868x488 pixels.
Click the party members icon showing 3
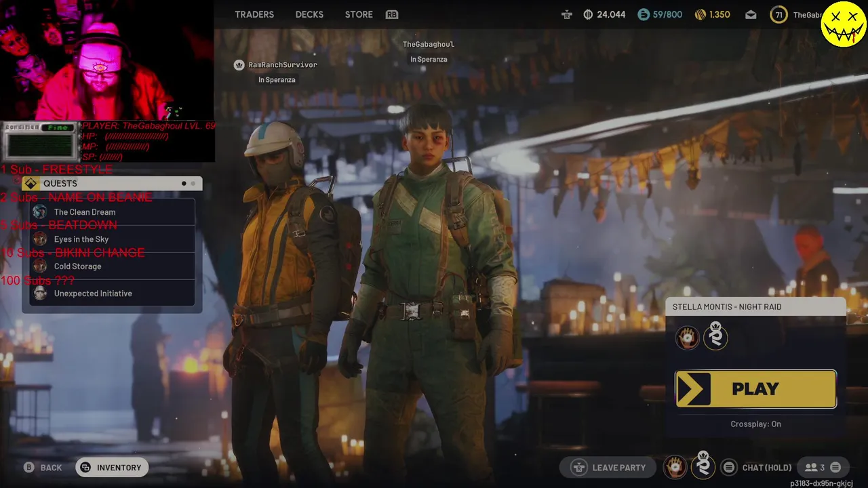tap(814, 468)
